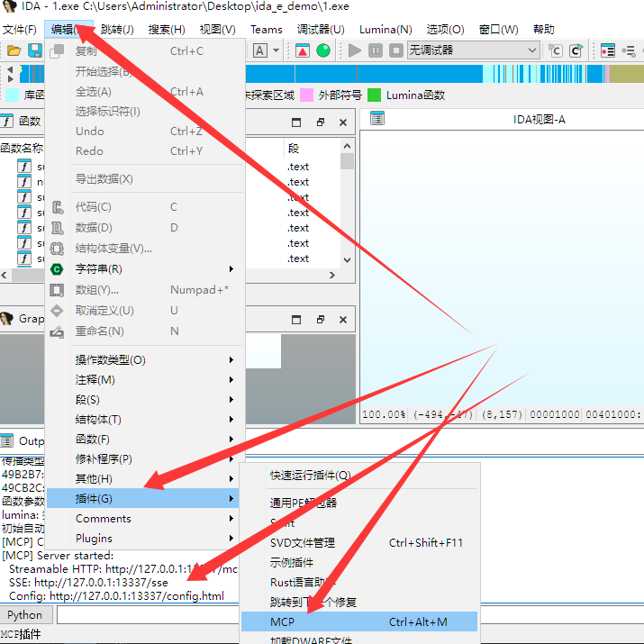
Task: Click the Python command input field
Action: click(x=148, y=615)
